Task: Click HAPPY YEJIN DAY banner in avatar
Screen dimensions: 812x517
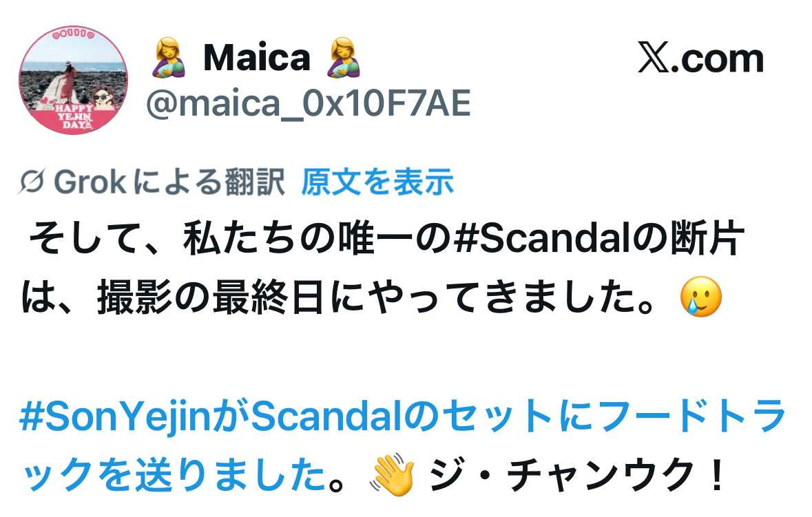Action: pos(74,116)
